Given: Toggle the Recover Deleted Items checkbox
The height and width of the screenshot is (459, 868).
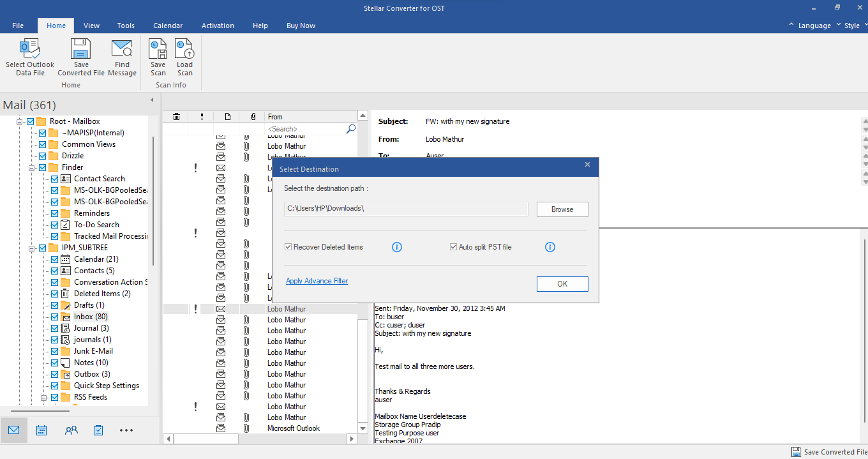Looking at the screenshot, I should [288, 247].
